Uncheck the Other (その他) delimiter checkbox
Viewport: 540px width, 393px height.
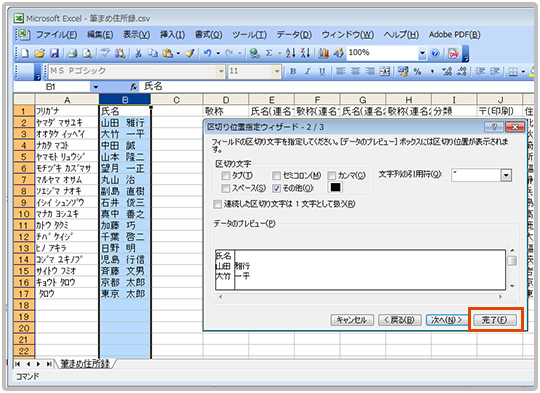point(276,188)
